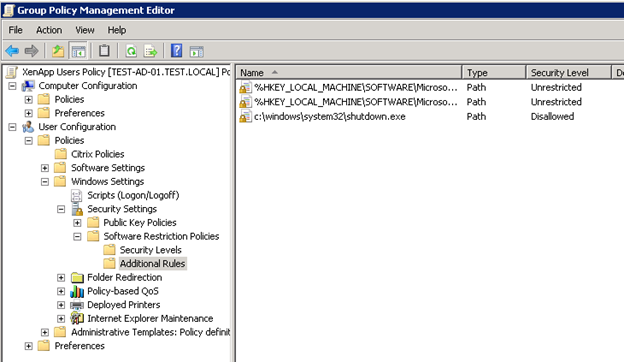Click the Security Settings lock icon
Viewport: 624px width, 362px height.
[x=76, y=209]
